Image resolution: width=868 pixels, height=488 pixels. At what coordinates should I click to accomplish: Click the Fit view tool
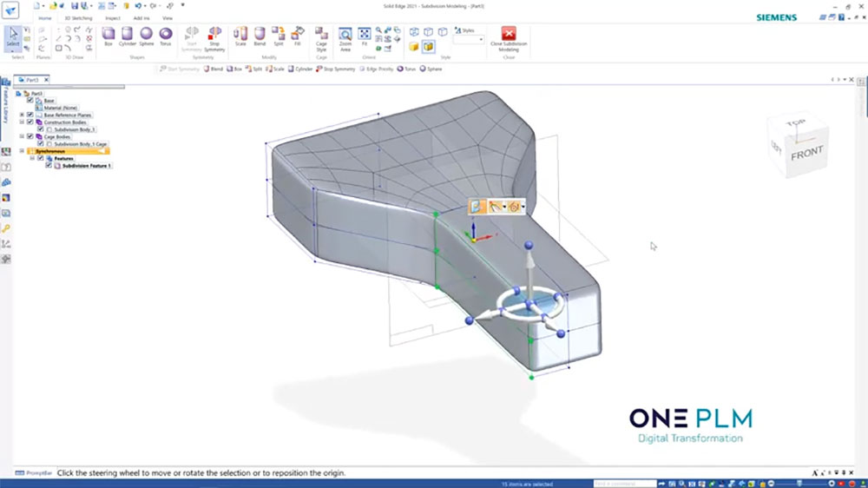point(365,36)
